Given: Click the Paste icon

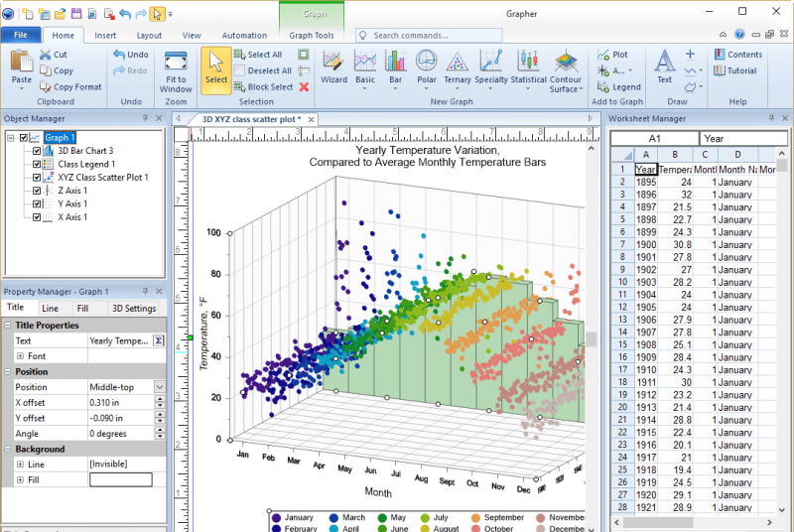Looking at the screenshot, I should tap(21, 63).
